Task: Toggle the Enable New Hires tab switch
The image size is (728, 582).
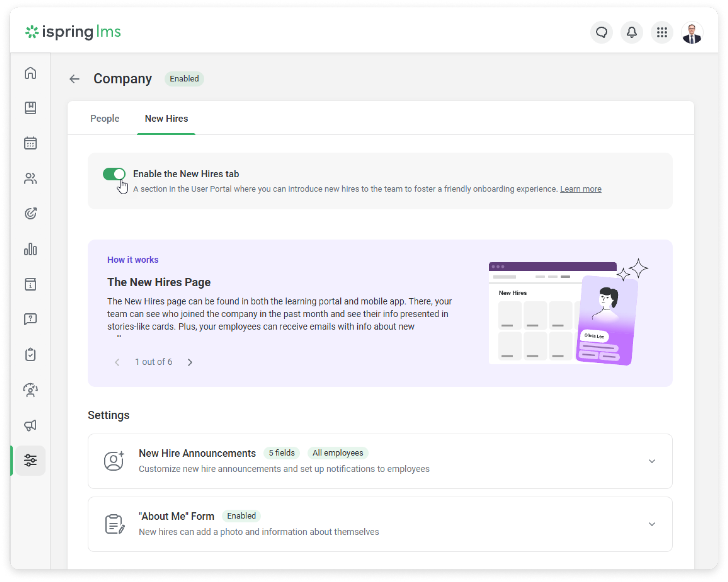Action: point(114,174)
